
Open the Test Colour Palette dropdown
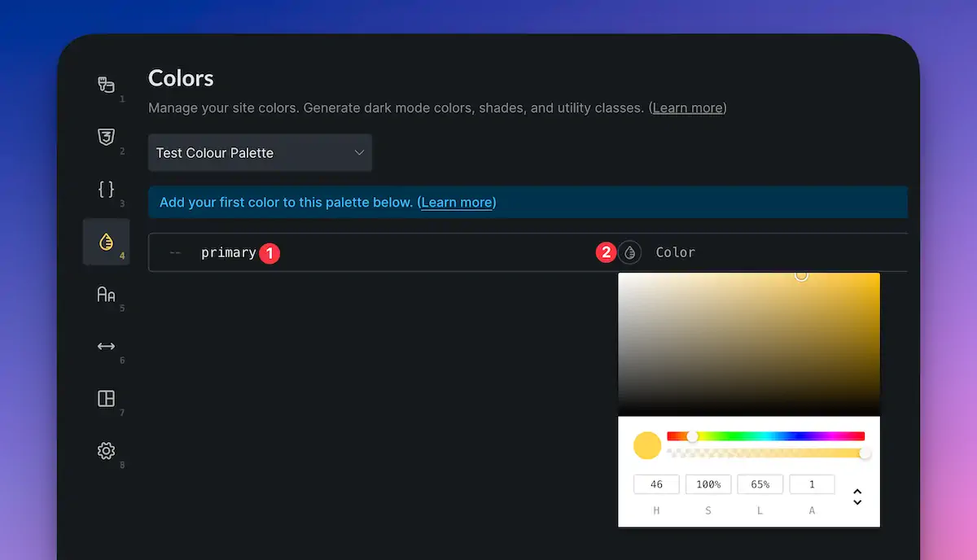click(260, 152)
